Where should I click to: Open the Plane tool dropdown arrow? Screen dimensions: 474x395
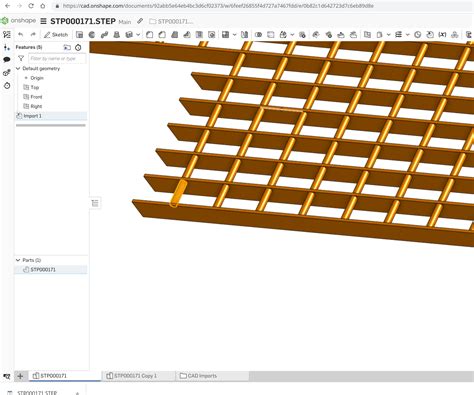pos(388,35)
